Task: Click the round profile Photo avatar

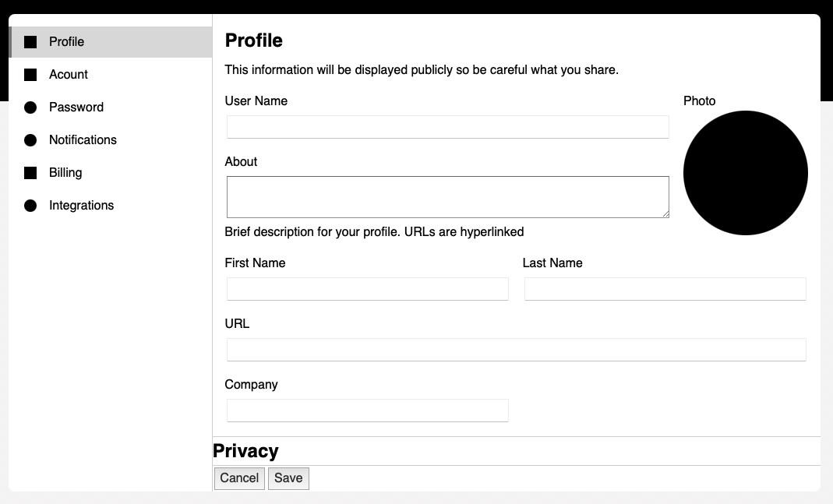Action: pyautogui.click(x=746, y=172)
